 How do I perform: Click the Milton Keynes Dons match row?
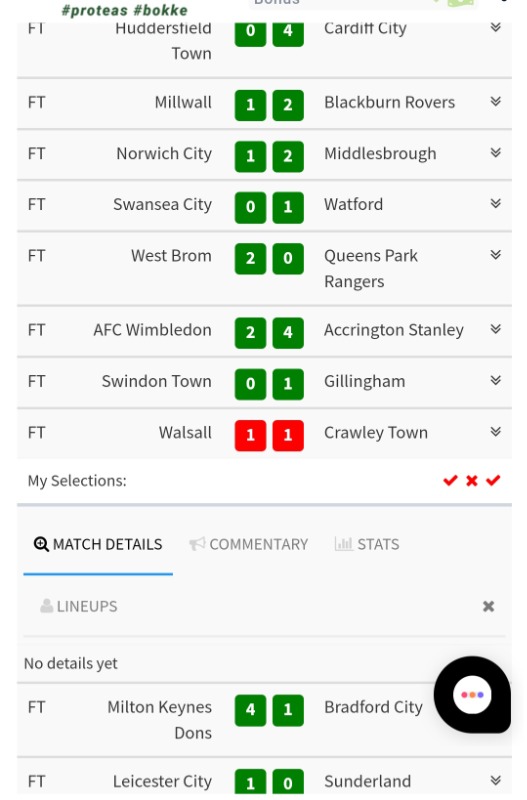click(x=264, y=719)
